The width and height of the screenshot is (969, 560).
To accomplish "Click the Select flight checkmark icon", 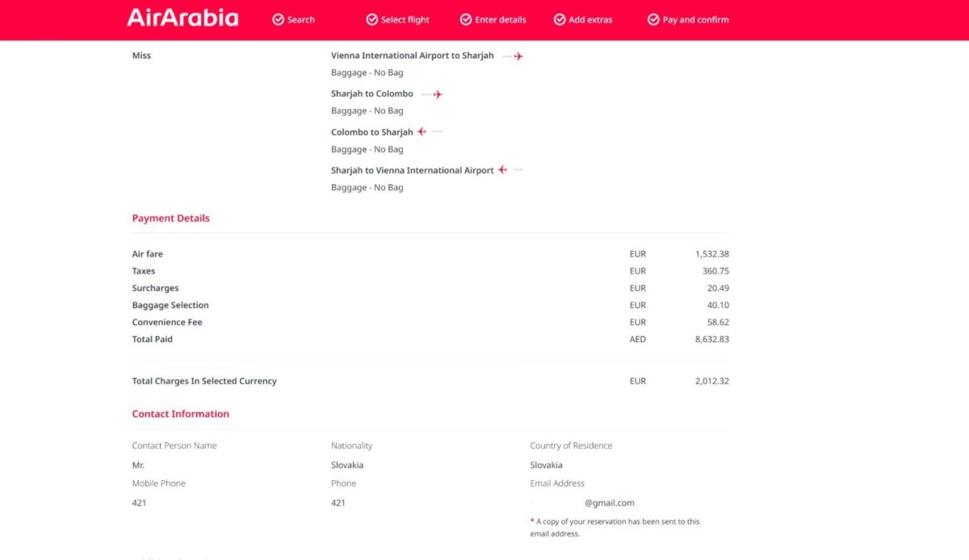I will pyautogui.click(x=372, y=19).
